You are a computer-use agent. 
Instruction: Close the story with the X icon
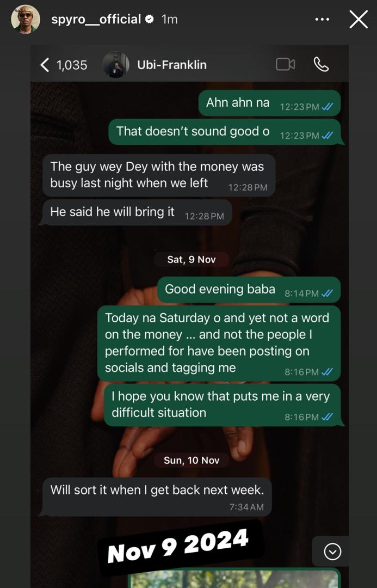tap(359, 20)
